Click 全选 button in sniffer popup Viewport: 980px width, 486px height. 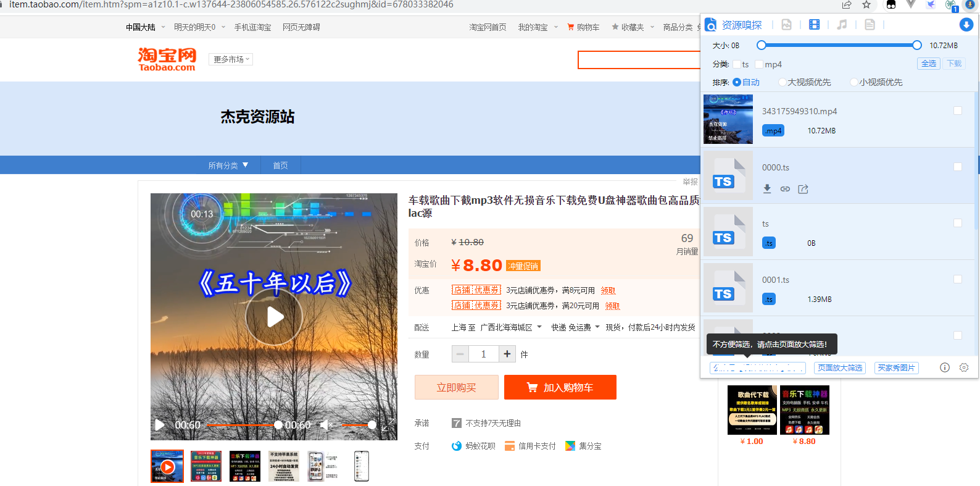tap(929, 64)
